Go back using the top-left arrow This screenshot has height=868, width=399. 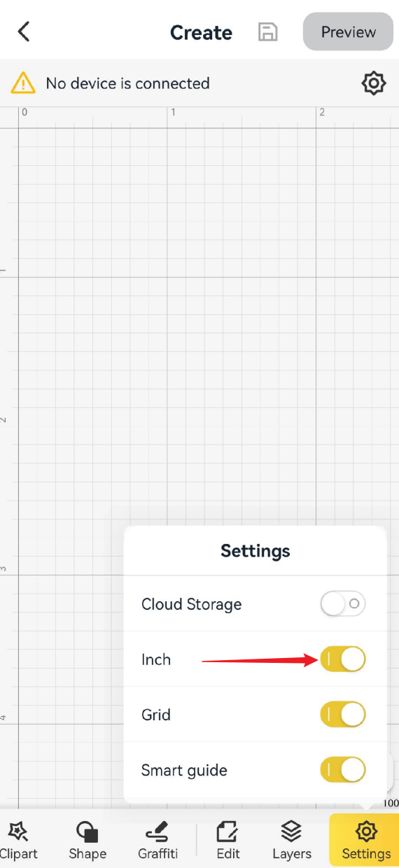pyautogui.click(x=24, y=31)
